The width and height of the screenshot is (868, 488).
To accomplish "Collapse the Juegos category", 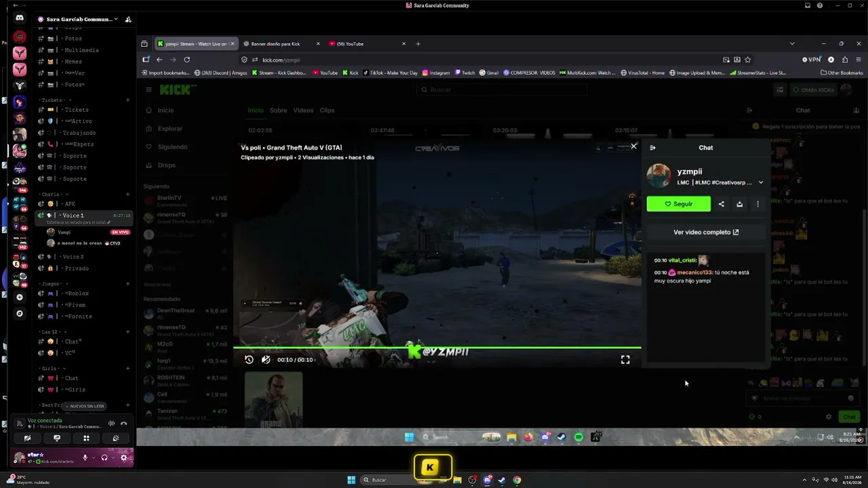I will [x=52, y=284].
